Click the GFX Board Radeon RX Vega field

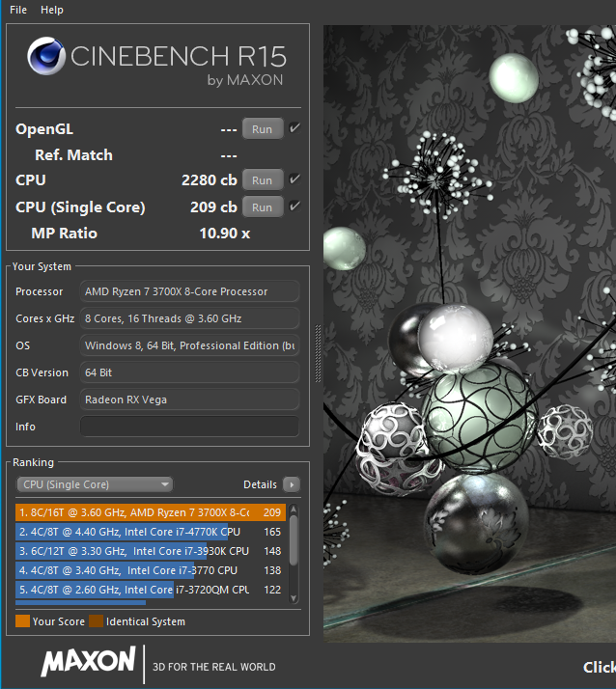189,400
